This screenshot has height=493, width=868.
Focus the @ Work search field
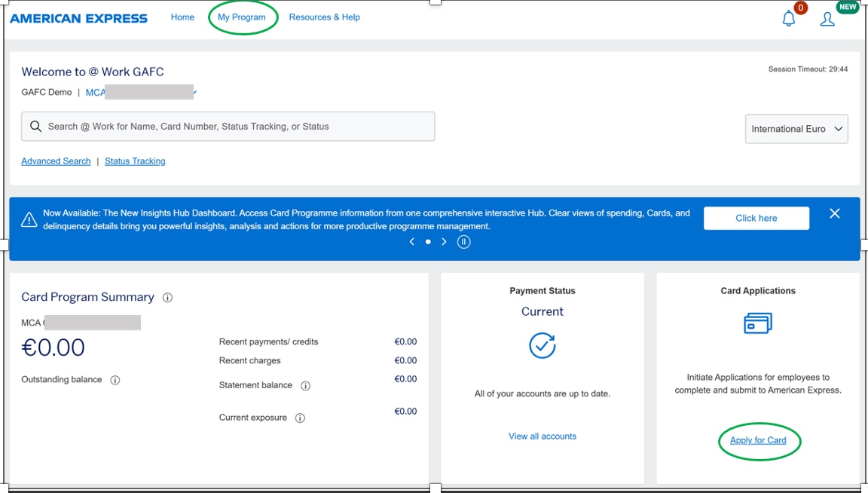(234, 127)
